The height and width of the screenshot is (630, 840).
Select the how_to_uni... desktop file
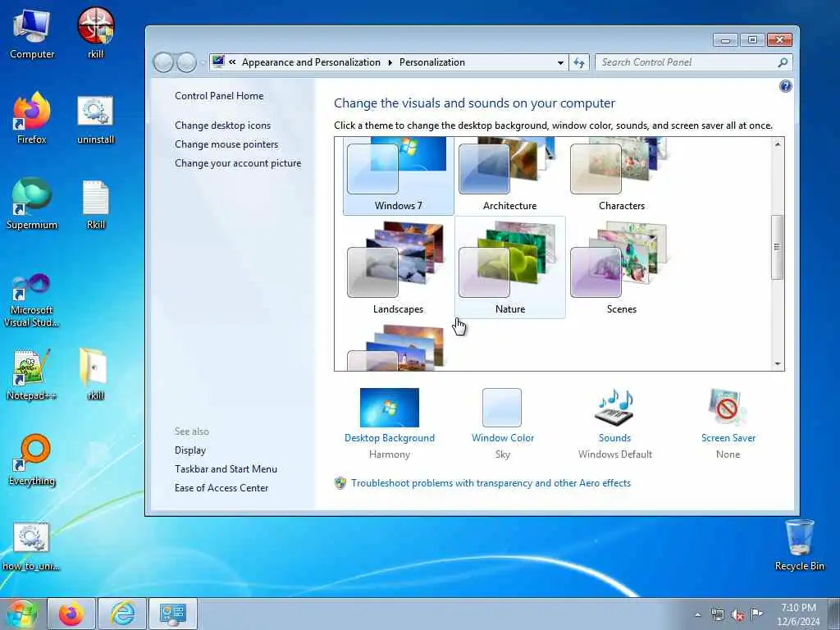[32, 546]
